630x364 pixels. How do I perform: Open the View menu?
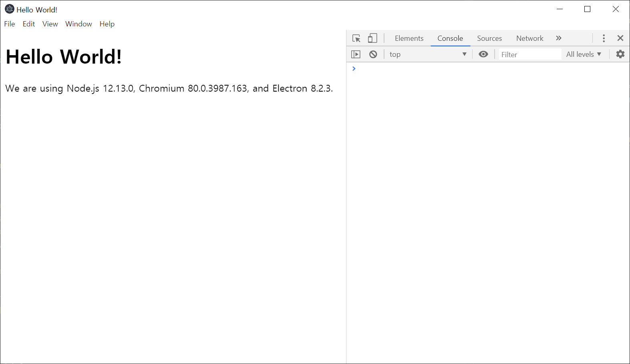coord(50,24)
